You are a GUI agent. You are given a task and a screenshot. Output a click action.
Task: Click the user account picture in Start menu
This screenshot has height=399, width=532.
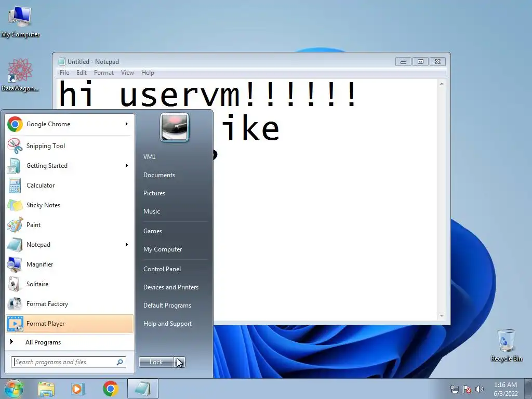[175, 127]
